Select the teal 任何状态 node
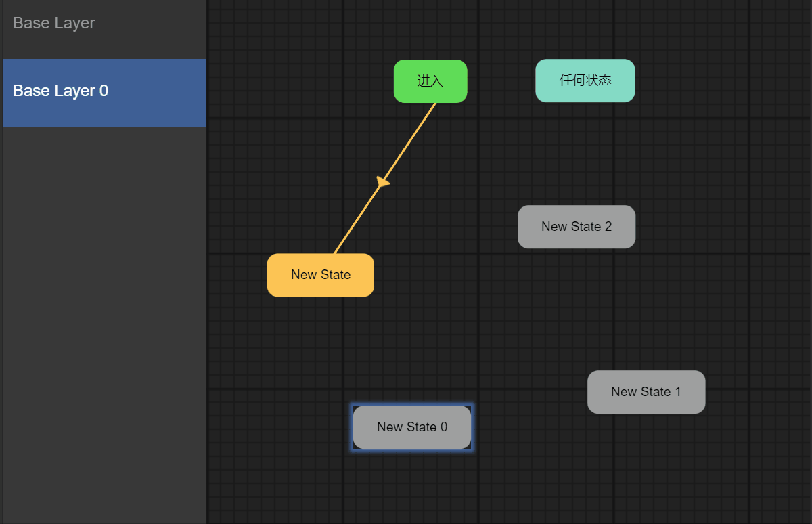This screenshot has width=812, height=524. (x=585, y=81)
